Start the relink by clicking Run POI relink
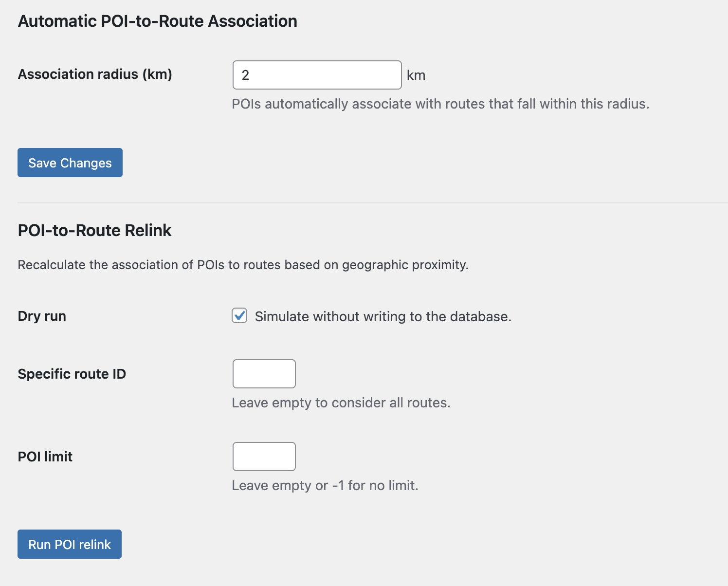Image resolution: width=728 pixels, height=586 pixels. (69, 544)
